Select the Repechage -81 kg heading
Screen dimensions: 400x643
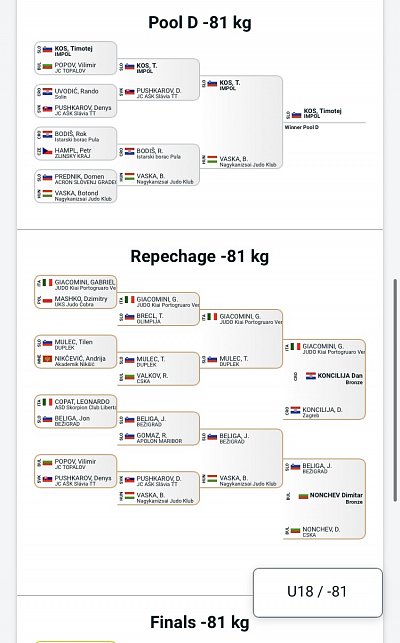pos(200,257)
